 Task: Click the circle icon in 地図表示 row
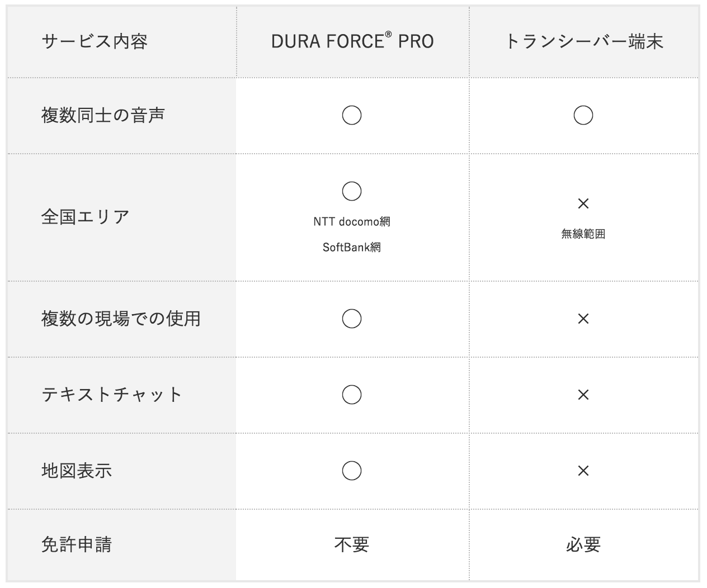(x=352, y=471)
